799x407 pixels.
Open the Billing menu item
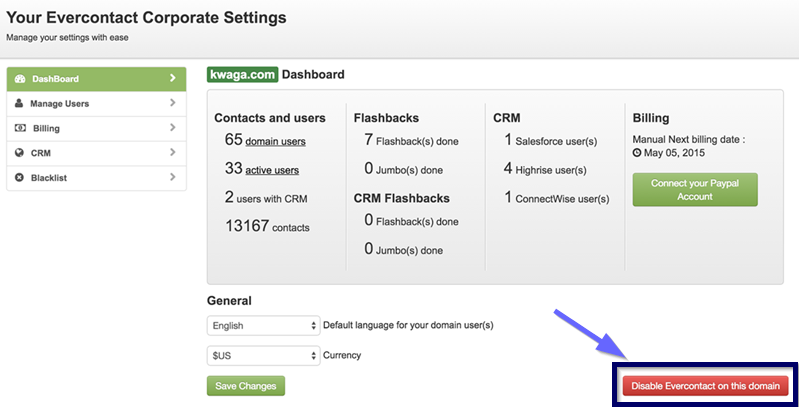pyautogui.click(x=96, y=128)
